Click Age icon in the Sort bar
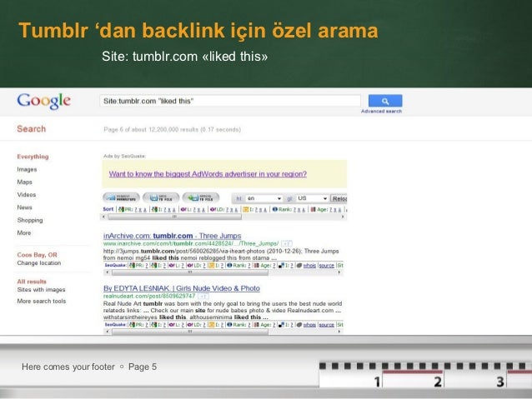The width and height of the screenshot is (532, 399). 314,210
